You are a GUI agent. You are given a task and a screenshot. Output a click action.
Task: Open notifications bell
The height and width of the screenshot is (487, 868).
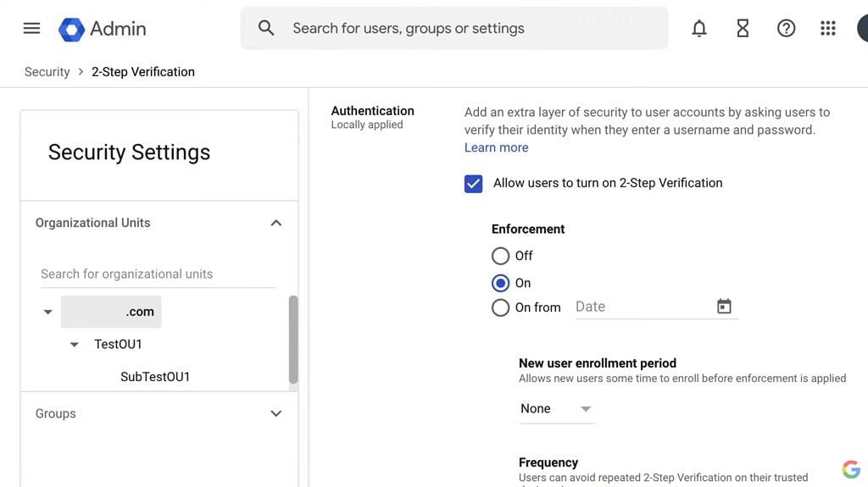tap(699, 28)
